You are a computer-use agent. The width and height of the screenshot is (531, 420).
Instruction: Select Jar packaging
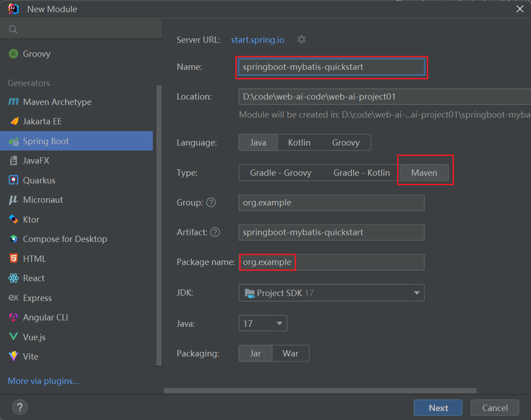pyautogui.click(x=255, y=353)
